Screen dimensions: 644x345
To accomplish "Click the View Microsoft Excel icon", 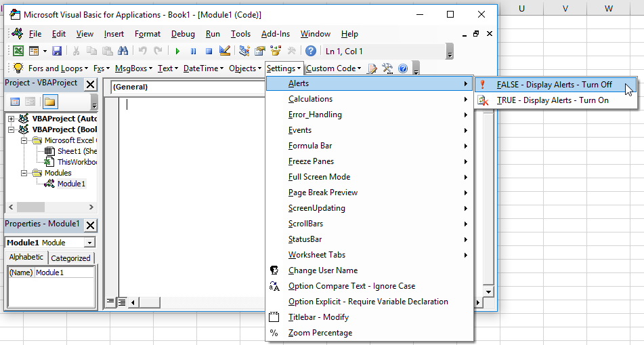I will click(x=18, y=51).
